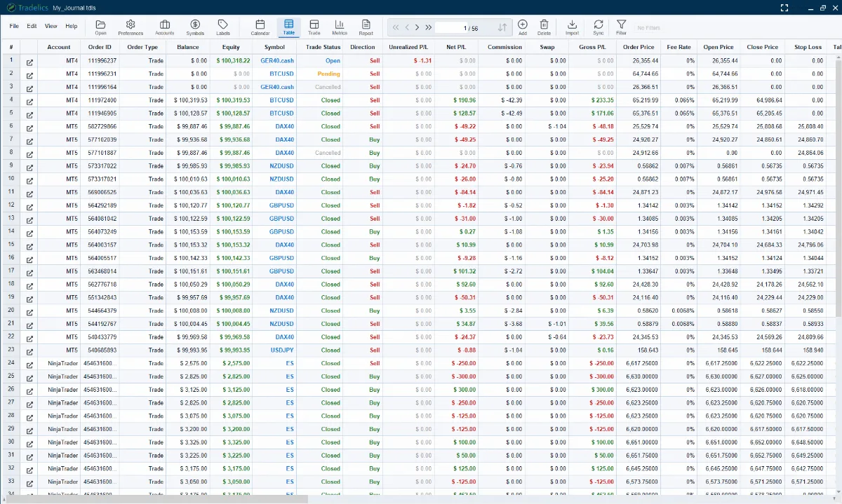The height and width of the screenshot is (504, 842).
Task: Switch to the Calendar view
Action: [x=260, y=27]
